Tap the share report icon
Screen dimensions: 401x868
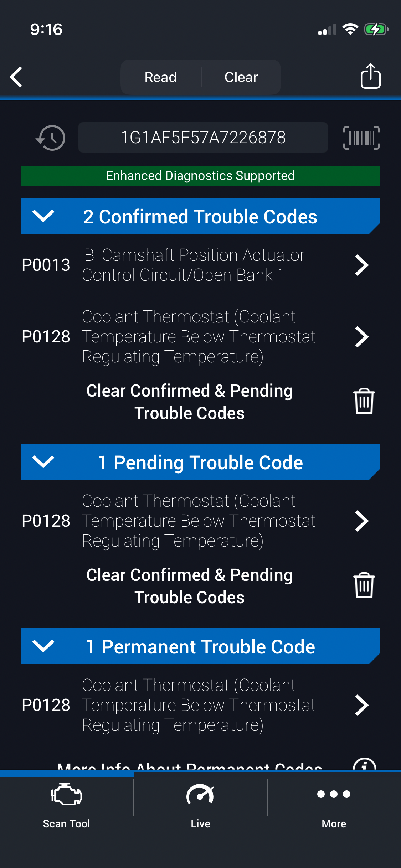click(370, 76)
